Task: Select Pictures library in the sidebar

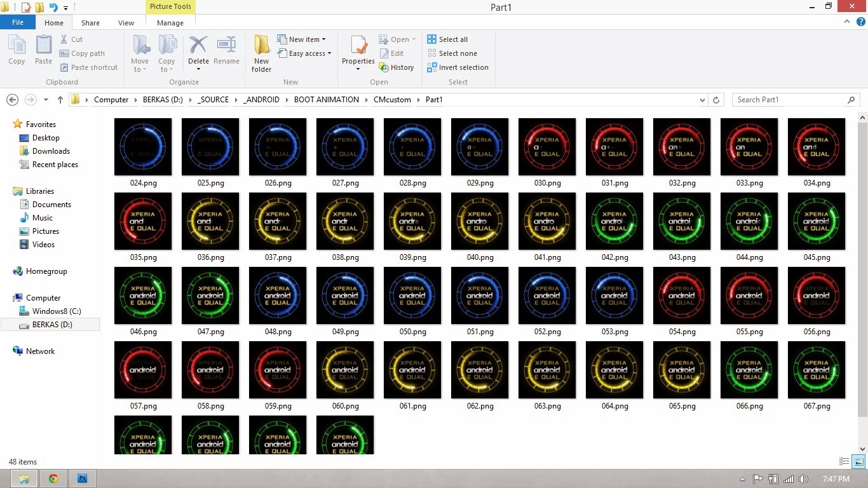Action: tap(46, 231)
